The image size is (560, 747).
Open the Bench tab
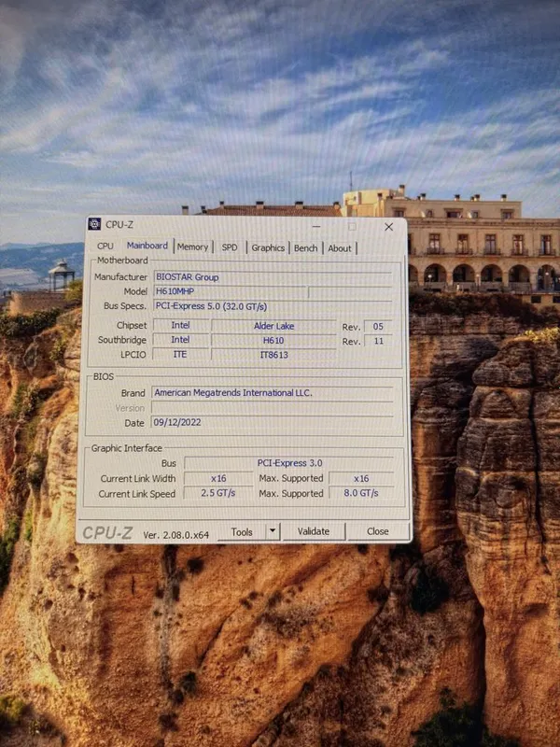pos(306,247)
